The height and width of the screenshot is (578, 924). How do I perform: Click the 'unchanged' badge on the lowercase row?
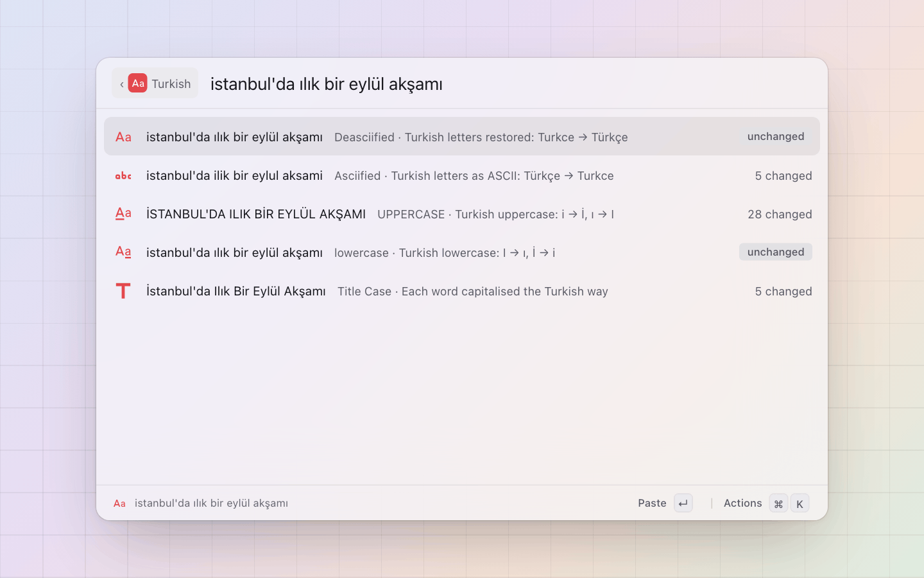pyautogui.click(x=776, y=252)
